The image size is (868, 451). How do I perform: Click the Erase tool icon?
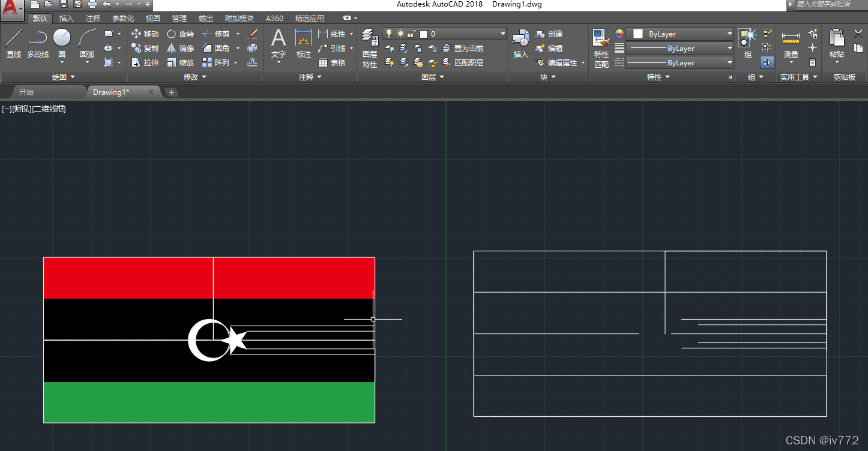click(252, 34)
